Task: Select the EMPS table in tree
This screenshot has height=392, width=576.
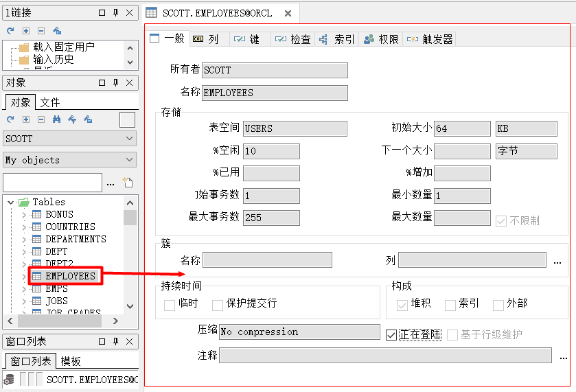Action: pos(56,288)
